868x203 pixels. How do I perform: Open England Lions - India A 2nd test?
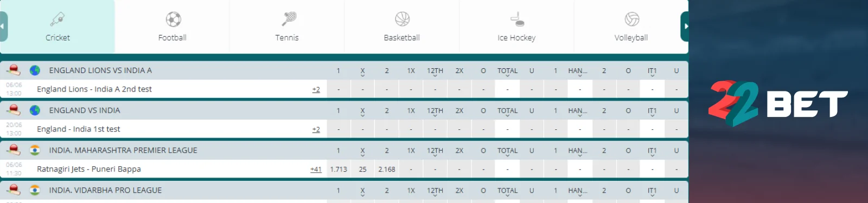pyautogui.click(x=94, y=89)
